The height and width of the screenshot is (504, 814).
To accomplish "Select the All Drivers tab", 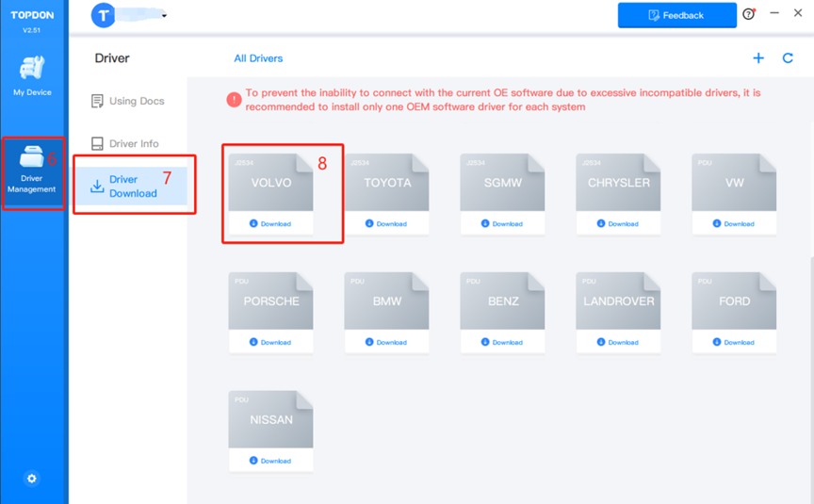I will [258, 58].
